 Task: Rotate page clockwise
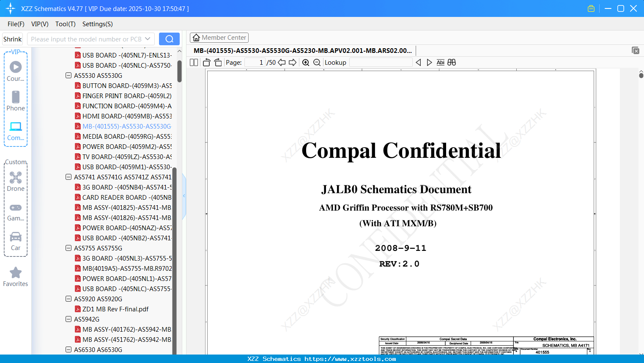218,63
